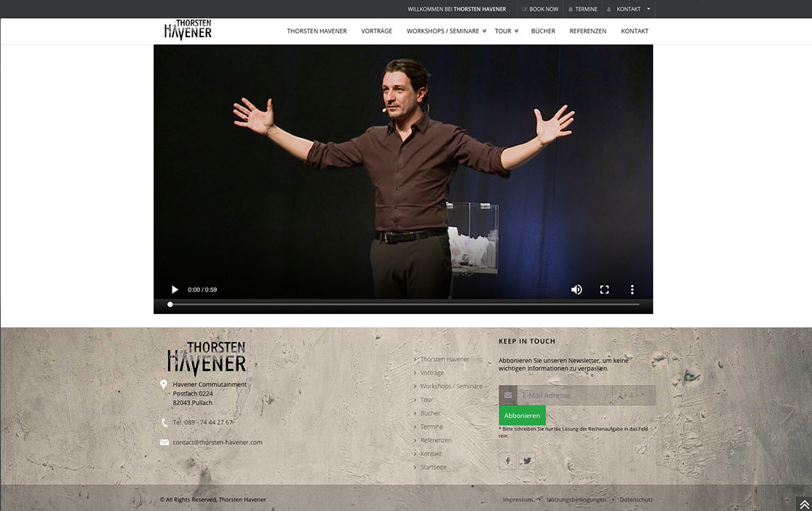Click the 0:00 / 0:59 video time display
The width and height of the screenshot is (812, 511).
(202, 290)
